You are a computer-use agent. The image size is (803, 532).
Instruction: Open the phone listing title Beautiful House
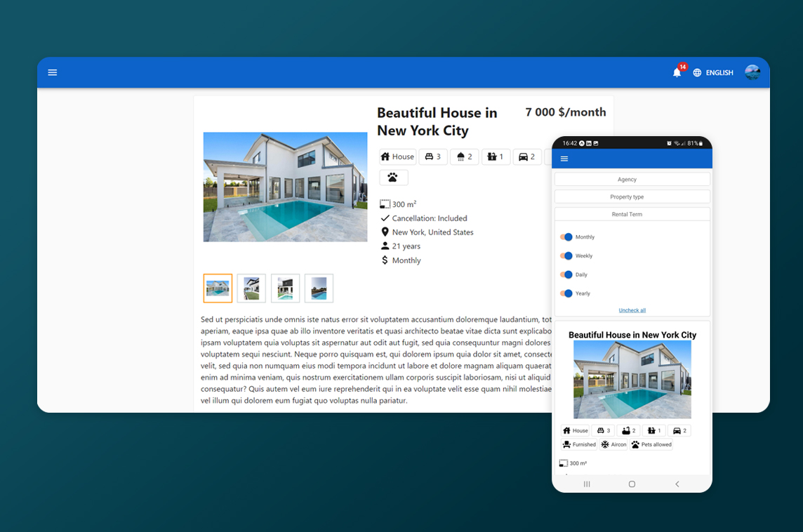coord(632,335)
